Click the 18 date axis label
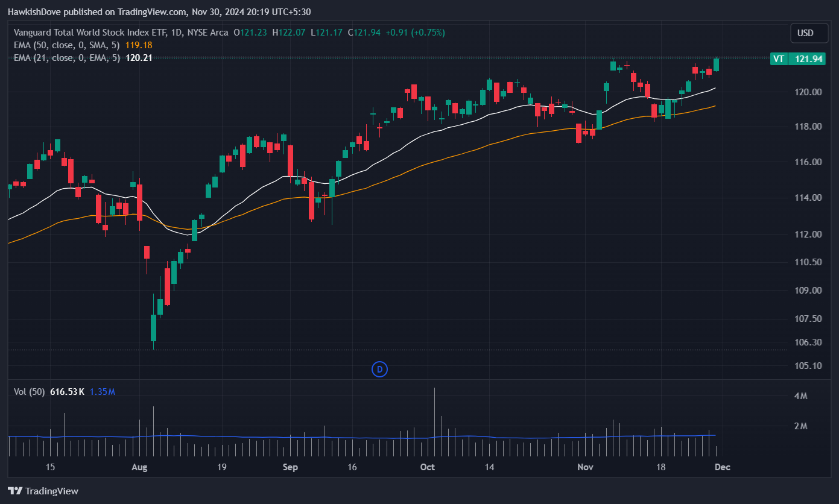This screenshot has width=839, height=504. tap(660, 467)
